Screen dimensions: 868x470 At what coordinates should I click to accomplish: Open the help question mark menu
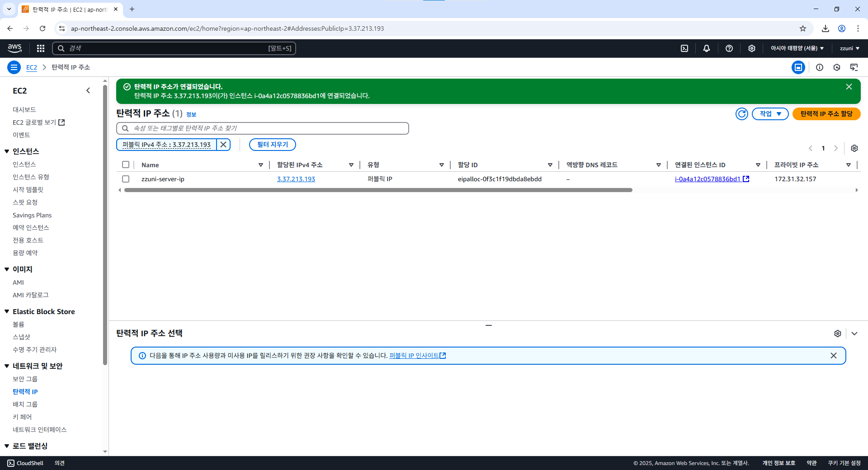point(729,48)
